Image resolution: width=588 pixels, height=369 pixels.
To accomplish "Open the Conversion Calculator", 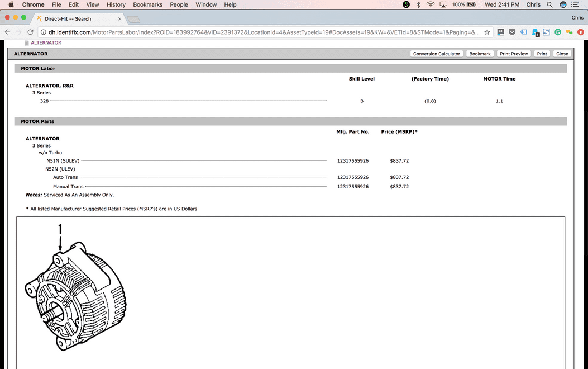I will pyautogui.click(x=436, y=54).
